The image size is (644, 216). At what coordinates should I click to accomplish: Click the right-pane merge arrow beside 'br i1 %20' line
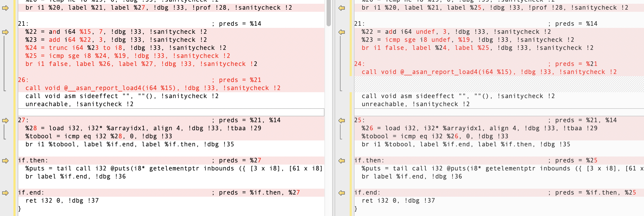342,8
